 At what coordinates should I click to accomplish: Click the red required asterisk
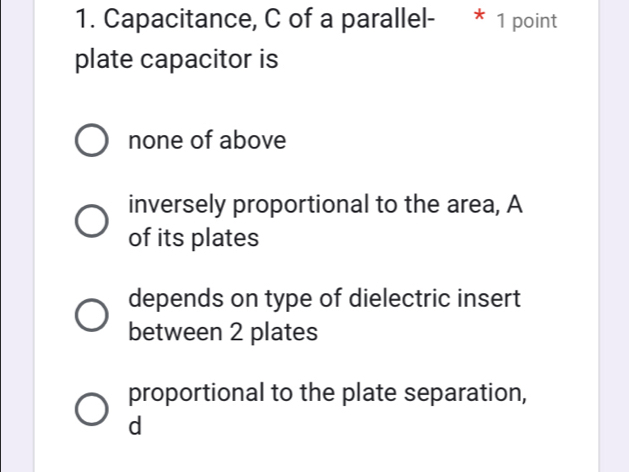pos(482,21)
